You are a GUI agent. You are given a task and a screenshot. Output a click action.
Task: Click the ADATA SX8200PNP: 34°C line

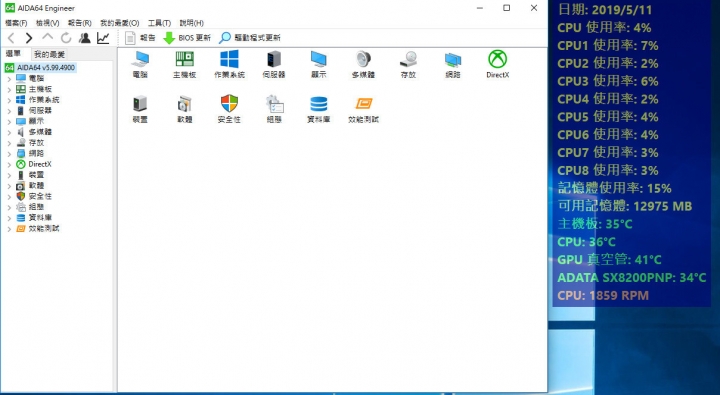[x=631, y=277]
